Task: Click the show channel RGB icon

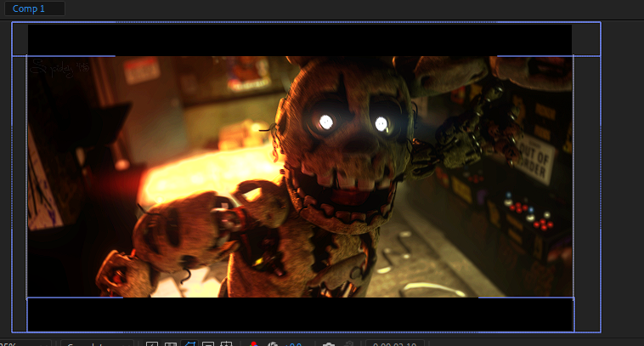Action: coord(253,343)
